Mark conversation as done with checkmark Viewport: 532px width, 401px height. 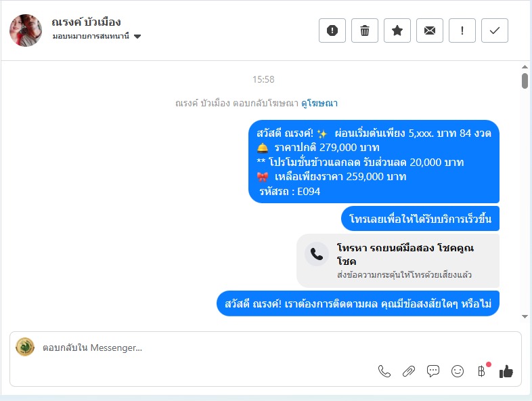click(495, 30)
